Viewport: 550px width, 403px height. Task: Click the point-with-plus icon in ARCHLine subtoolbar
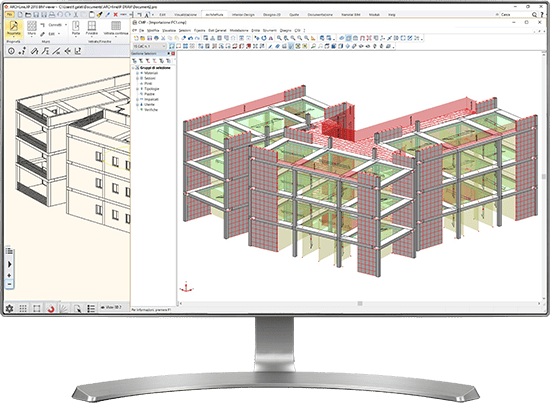[x=22, y=51]
